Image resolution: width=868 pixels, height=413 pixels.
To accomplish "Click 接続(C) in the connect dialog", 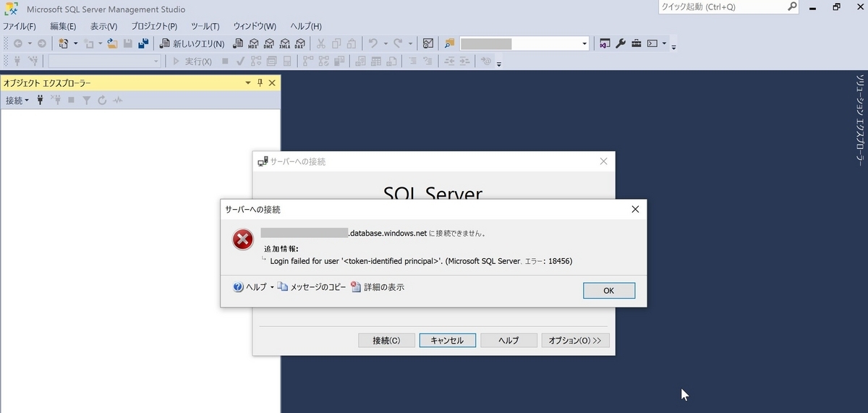I will coord(386,340).
